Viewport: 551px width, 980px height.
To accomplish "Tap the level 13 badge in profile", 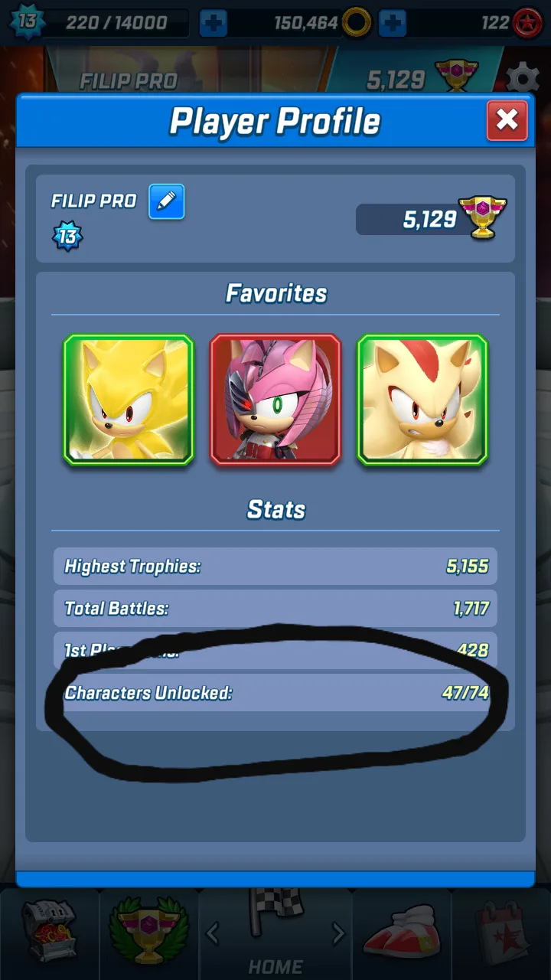I will point(67,236).
